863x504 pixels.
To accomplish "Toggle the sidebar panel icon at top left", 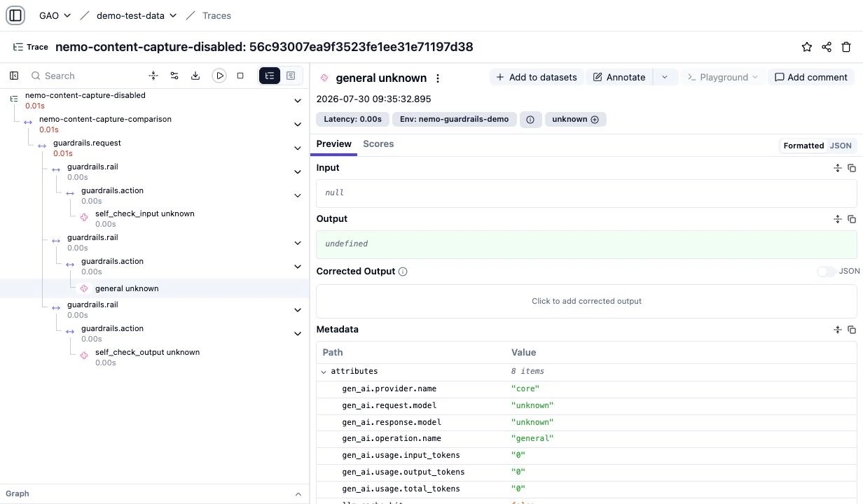I will pyautogui.click(x=15, y=15).
